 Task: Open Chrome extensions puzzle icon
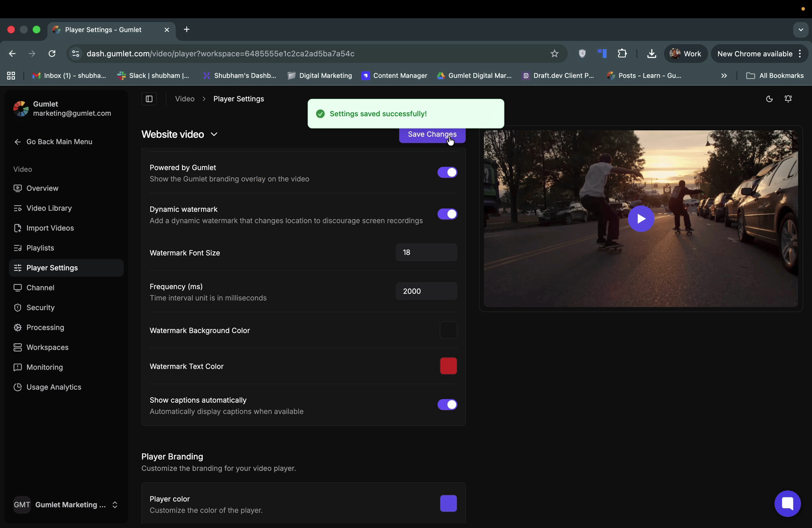tap(622, 54)
